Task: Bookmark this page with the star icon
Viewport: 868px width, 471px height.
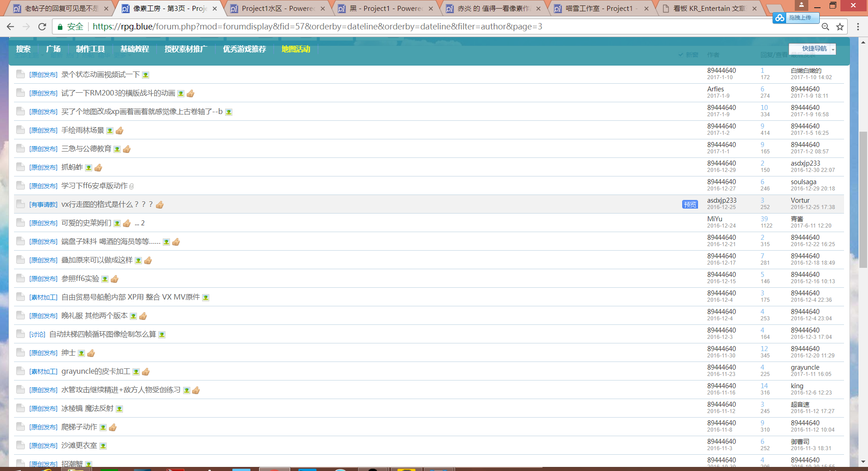Action: pyautogui.click(x=840, y=27)
